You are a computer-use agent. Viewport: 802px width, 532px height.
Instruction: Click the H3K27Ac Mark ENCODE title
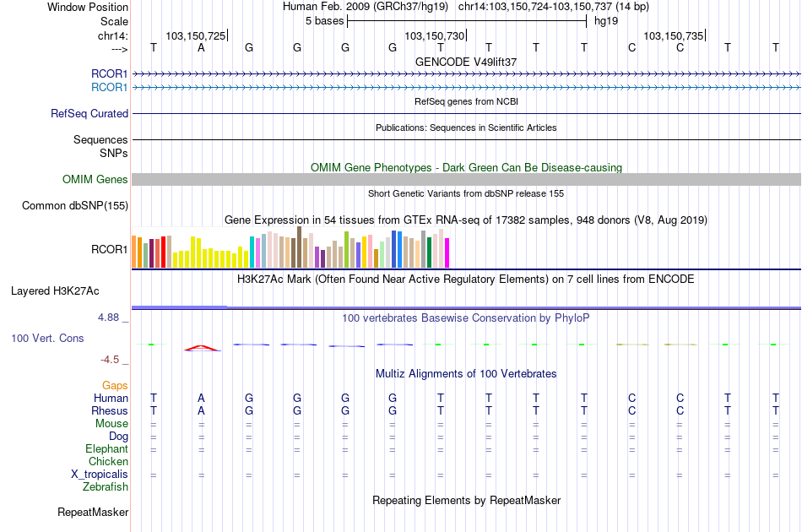(466, 280)
